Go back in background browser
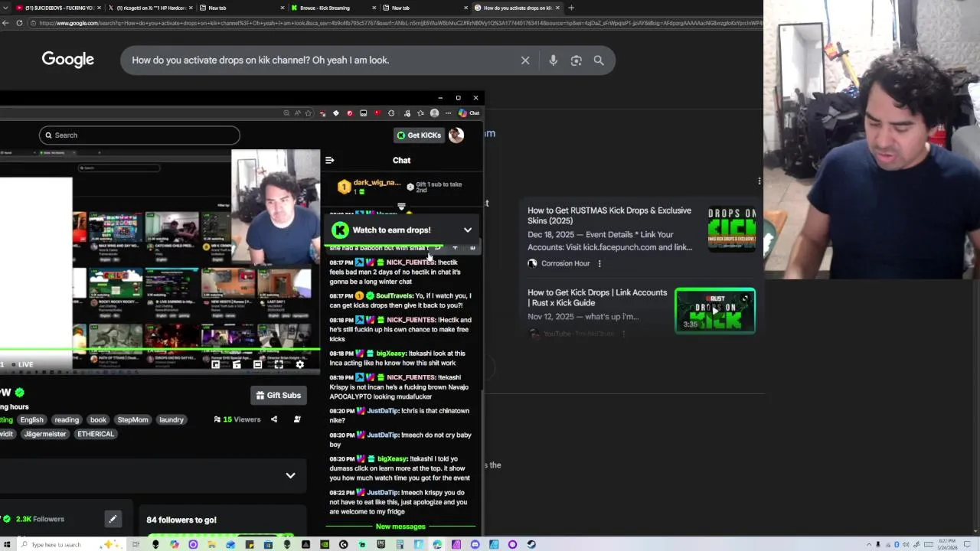 pyautogui.click(x=6, y=23)
